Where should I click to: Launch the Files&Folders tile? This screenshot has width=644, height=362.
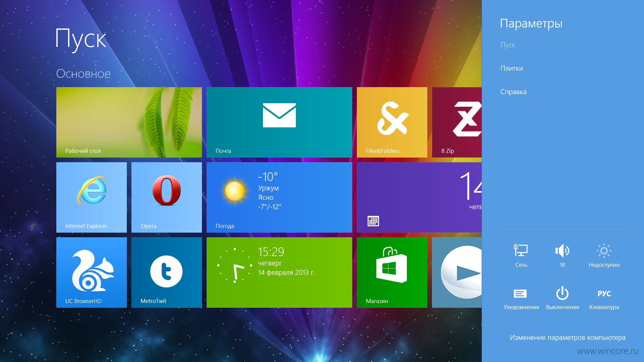(x=392, y=122)
